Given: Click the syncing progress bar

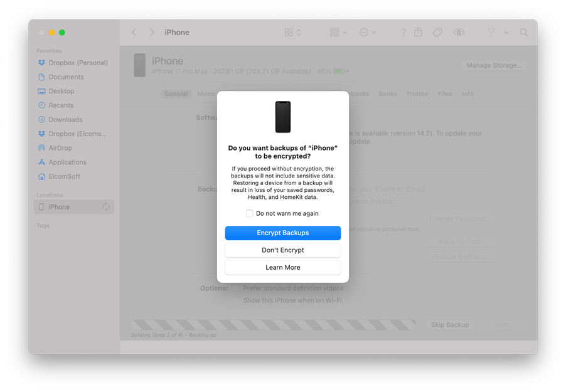Looking at the screenshot, I should tap(273, 325).
